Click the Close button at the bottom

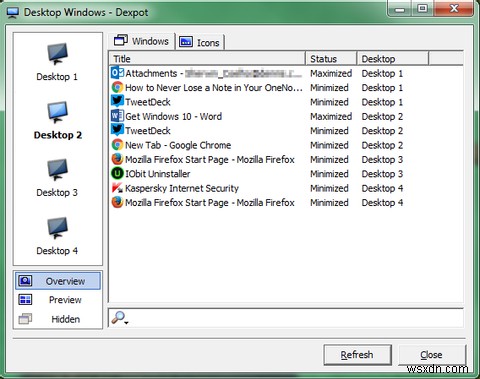[x=431, y=355]
